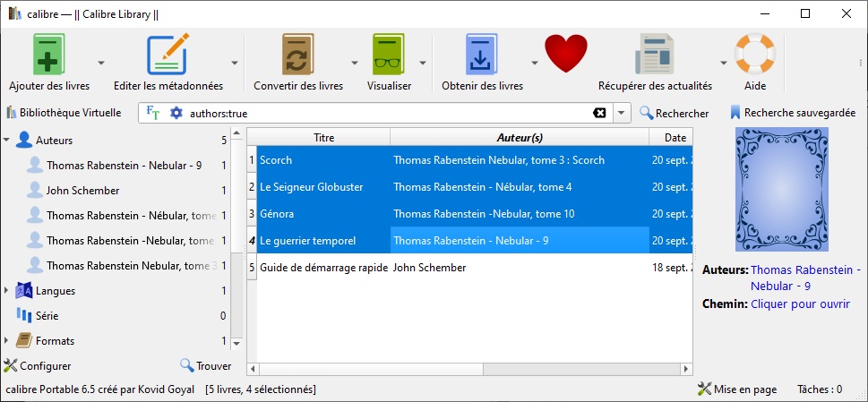
Task: Open search settings gear icon
Action: [x=176, y=114]
